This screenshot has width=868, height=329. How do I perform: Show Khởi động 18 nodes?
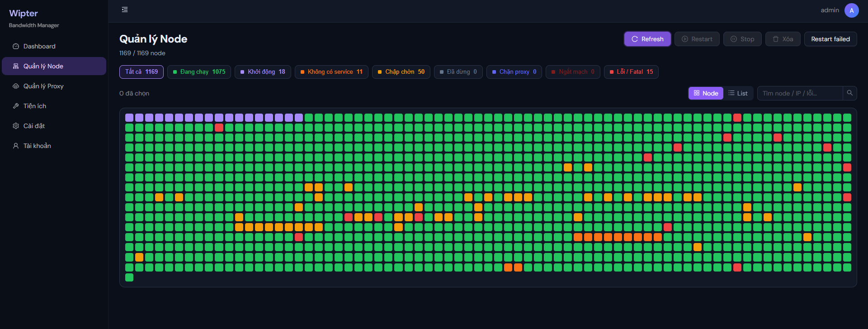(263, 72)
